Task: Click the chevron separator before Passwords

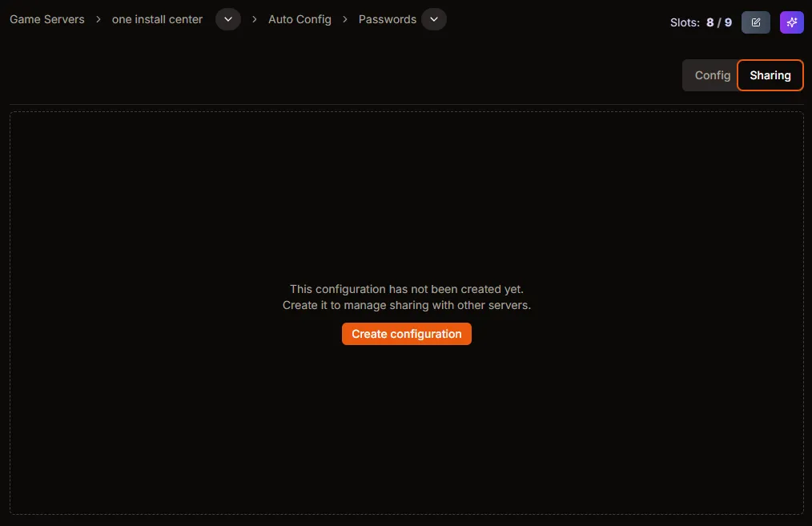Action: click(345, 19)
